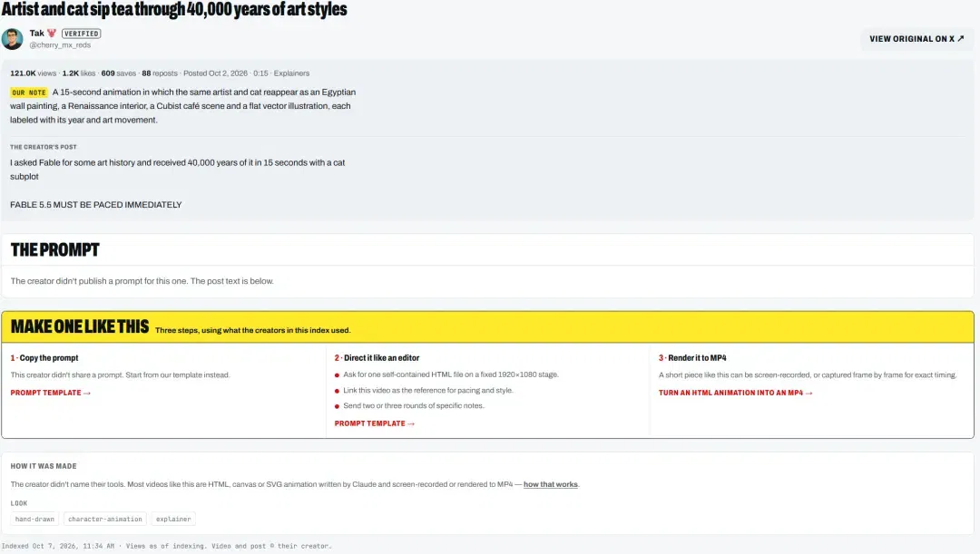Click the '2 · Direct it like an editor' step title
The image size is (980, 554).
(x=377, y=358)
